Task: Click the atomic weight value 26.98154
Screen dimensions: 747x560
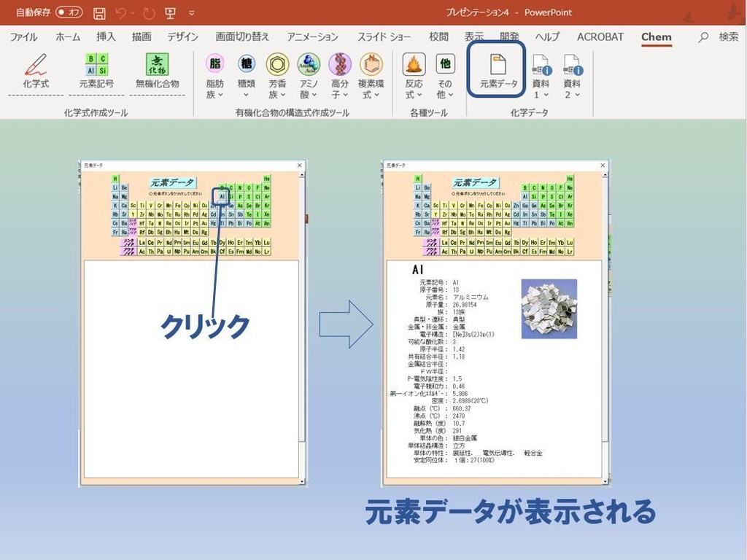Action: point(465,305)
